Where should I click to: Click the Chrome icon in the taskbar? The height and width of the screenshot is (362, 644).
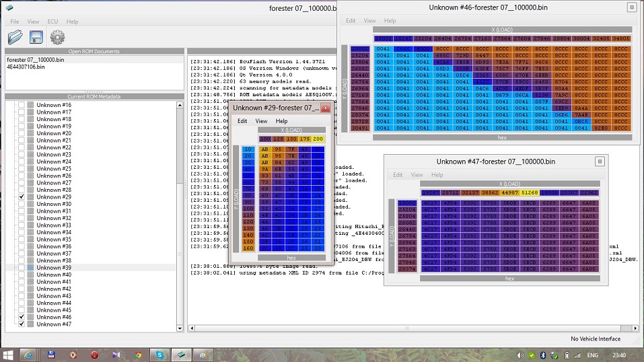(x=137, y=354)
